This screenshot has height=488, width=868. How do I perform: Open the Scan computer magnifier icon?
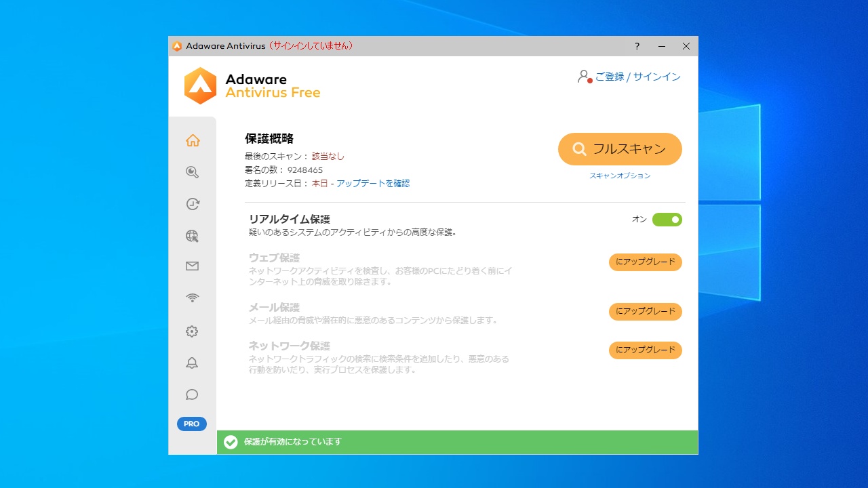coord(193,172)
